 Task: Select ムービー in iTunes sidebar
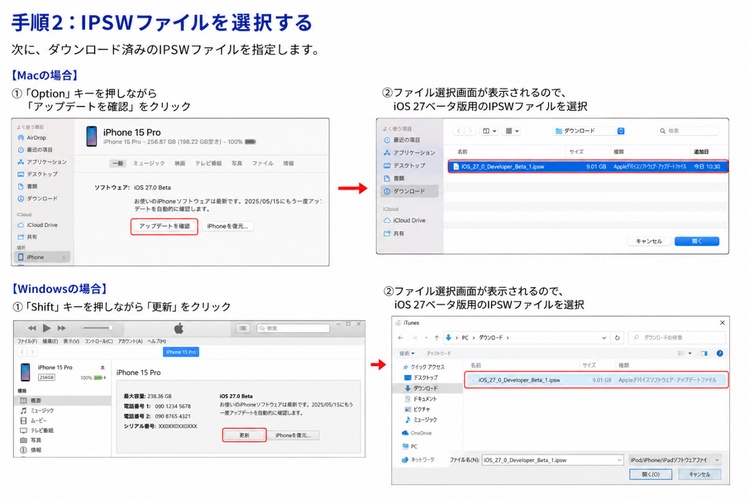point(33,421)
